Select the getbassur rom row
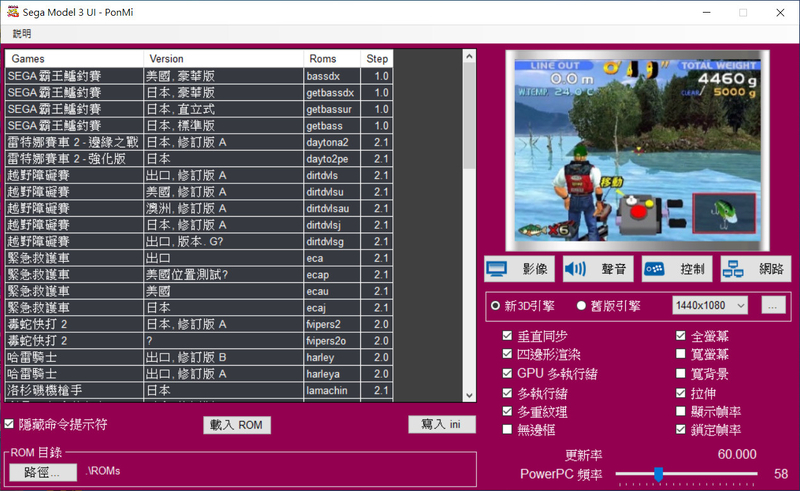This screenshot has height=491, width=800. pos(199,109)
